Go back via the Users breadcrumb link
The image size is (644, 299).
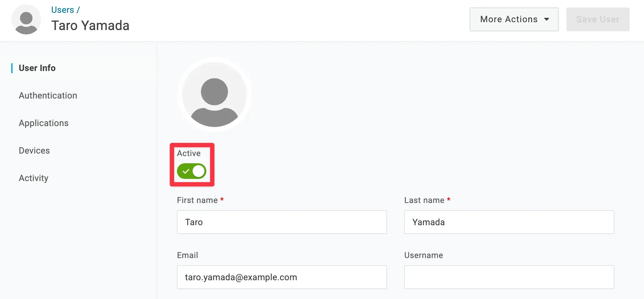coord(63,10)
